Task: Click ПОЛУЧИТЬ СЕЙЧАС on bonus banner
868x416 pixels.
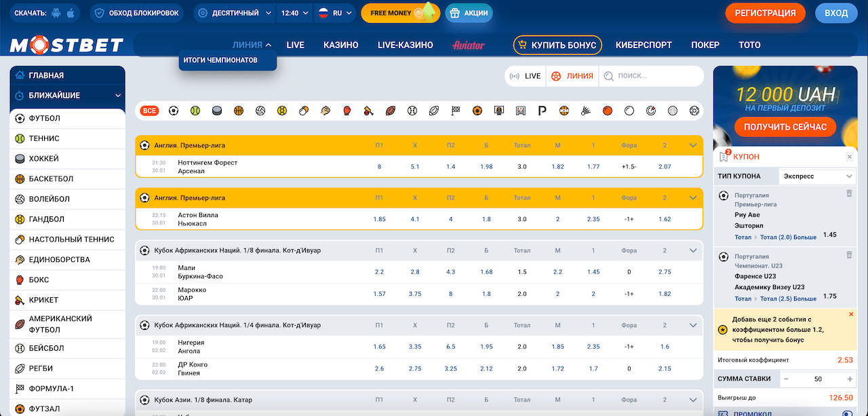Action: click(x=785, y=127)
